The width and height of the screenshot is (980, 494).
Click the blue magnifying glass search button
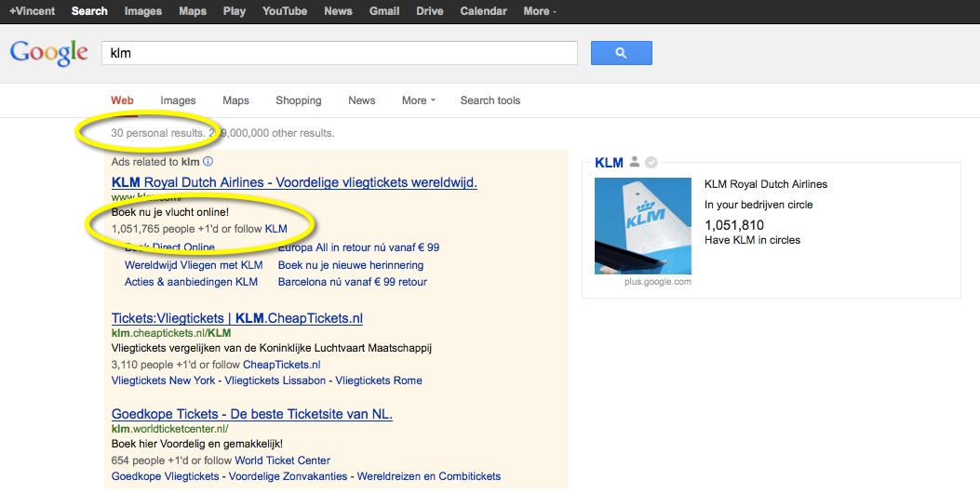click(x=621, y=53)
